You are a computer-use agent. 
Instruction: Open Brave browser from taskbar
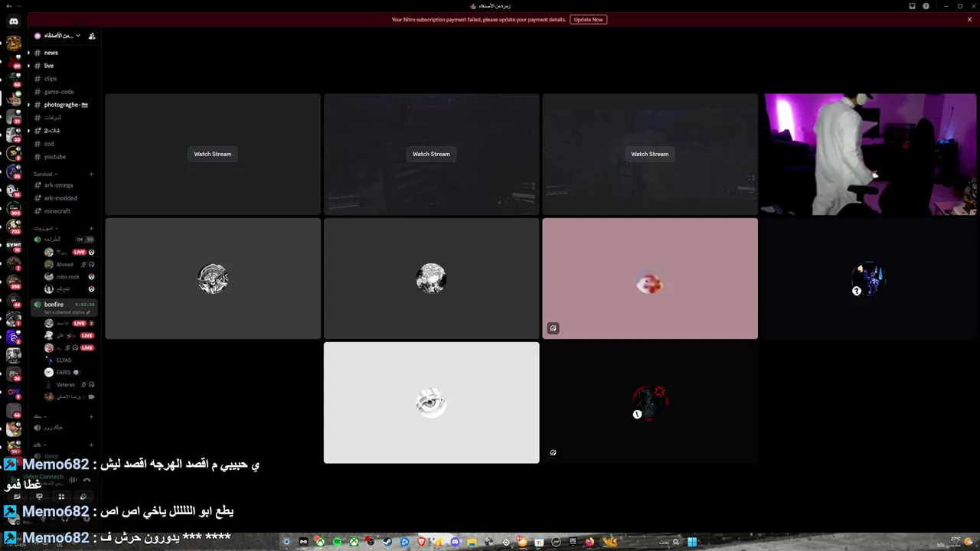tap(421, 542)
